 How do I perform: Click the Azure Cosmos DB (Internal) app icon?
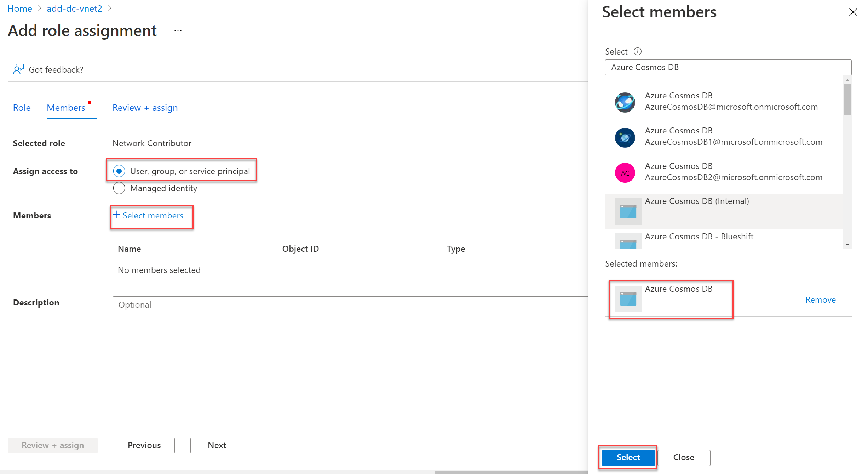(x=628, y=211)
